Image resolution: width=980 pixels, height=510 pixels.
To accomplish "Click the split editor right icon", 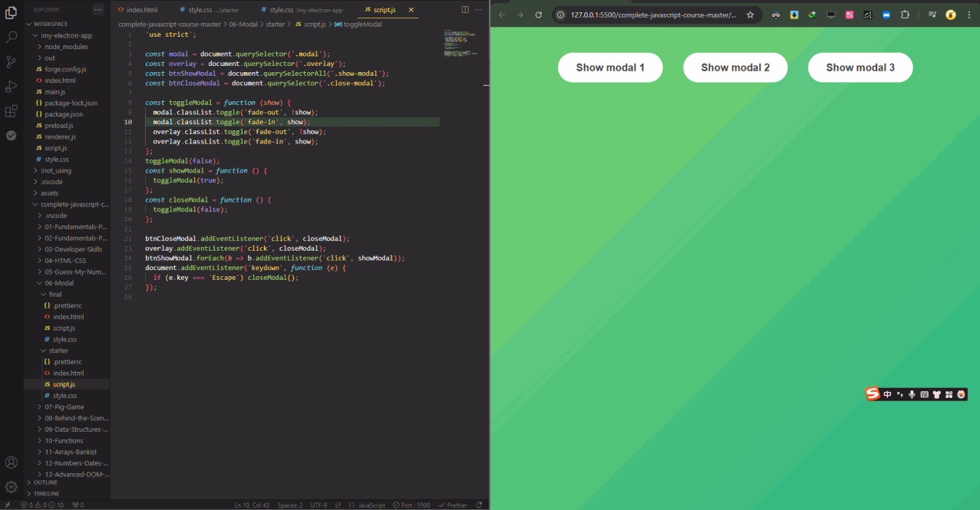I will point(465,10).
